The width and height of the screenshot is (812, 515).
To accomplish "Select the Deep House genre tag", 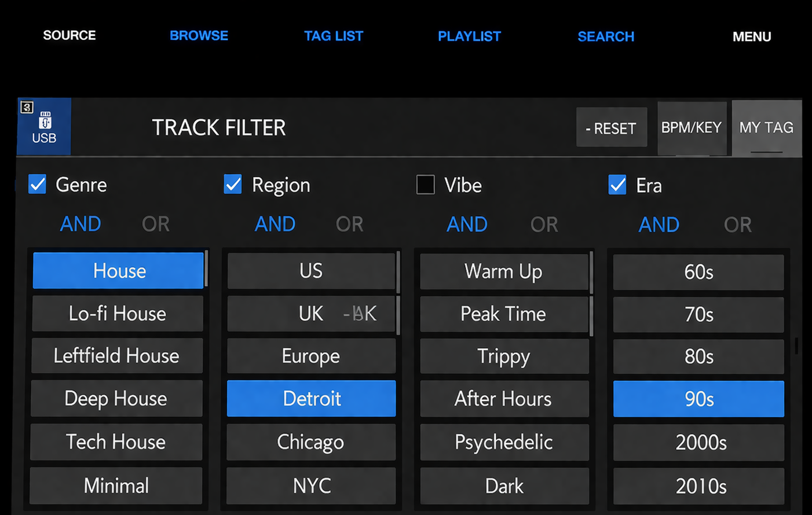I will (116, 399).
